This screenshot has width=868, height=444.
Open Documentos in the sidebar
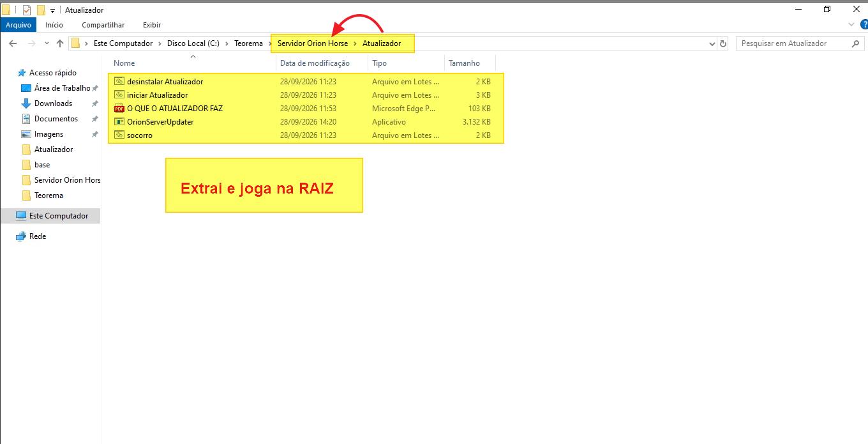tap(56, 119)
